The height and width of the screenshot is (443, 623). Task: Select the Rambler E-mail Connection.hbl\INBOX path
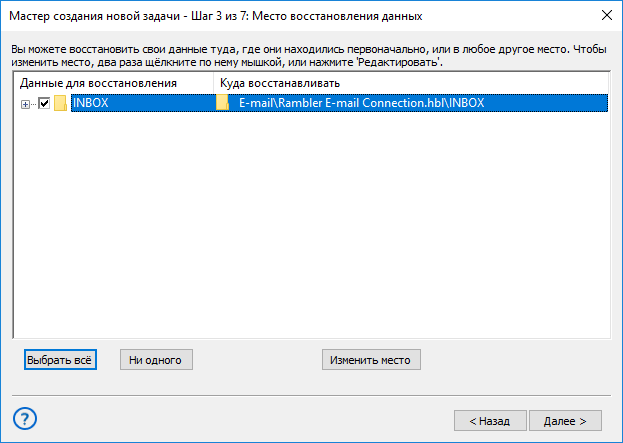(x=362, y=103)
